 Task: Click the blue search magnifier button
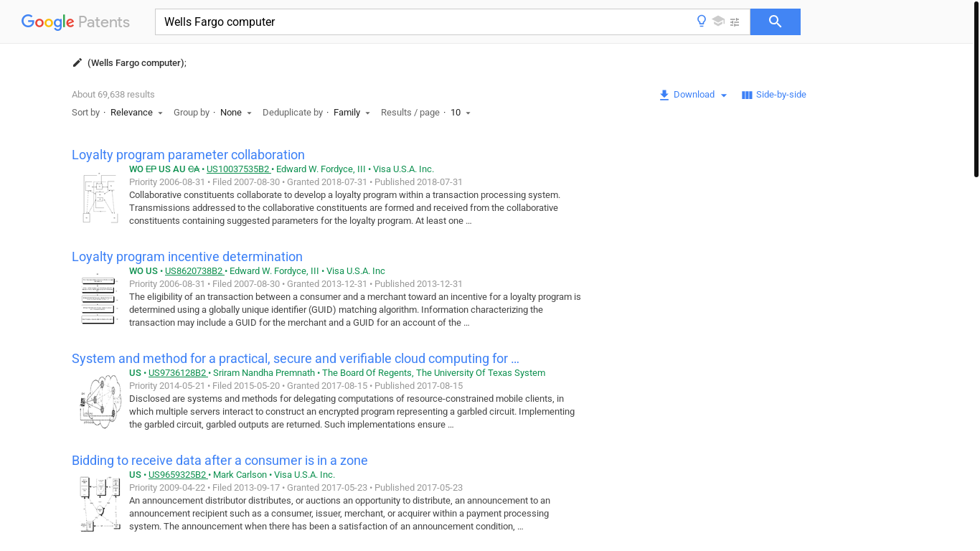click(775, 22)
